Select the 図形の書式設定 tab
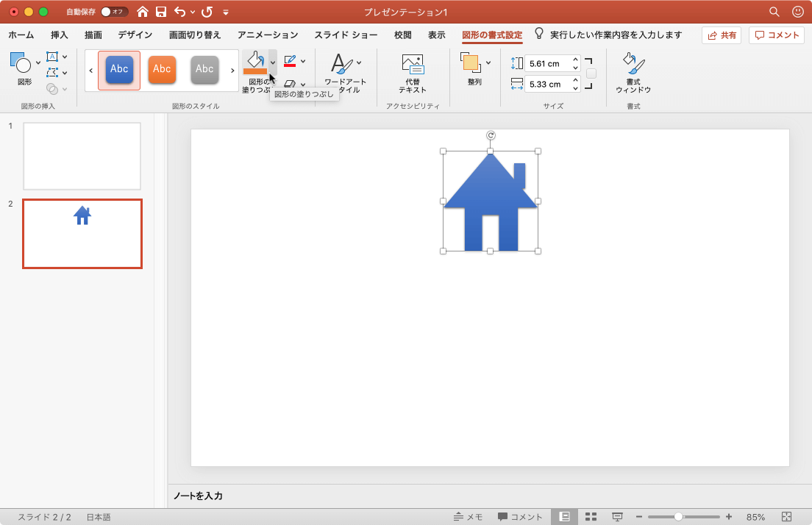812x525 pixels. [x=492, y=35]
